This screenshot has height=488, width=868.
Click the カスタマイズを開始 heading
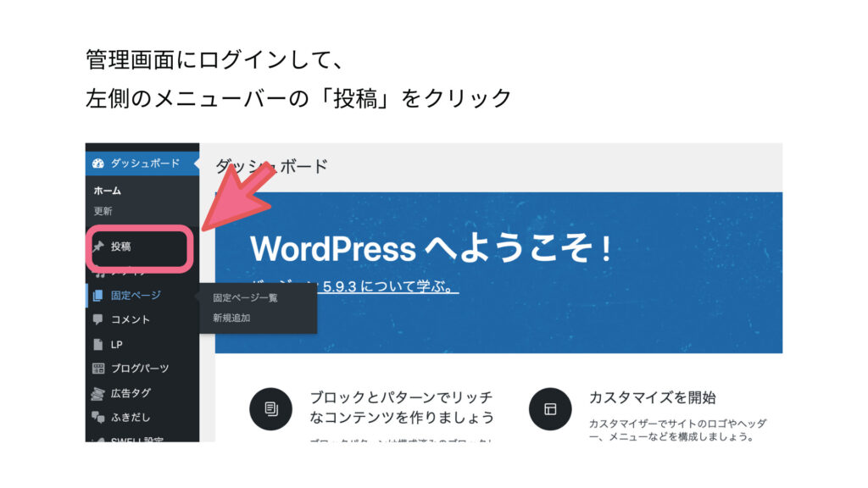pyautogui.click(x=652, y=397)
